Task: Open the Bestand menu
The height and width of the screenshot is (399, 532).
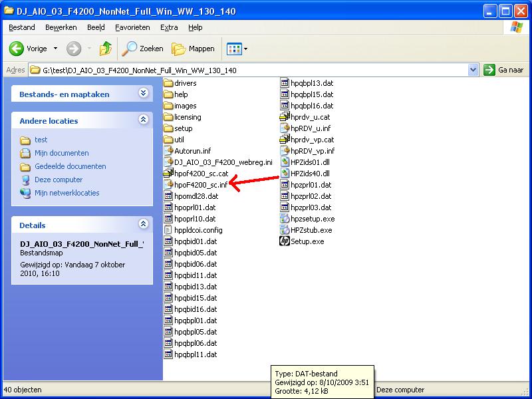Action: pyautogui.click(x=22, y=27)
